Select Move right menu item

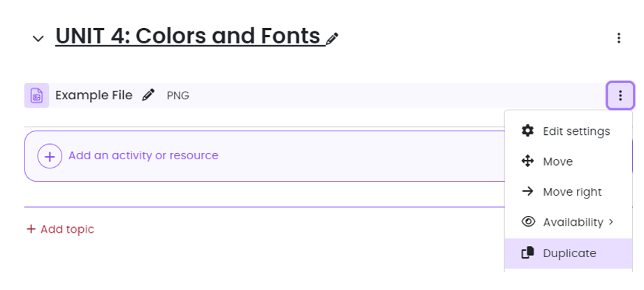pyautogui.click(x=571, y=191)
